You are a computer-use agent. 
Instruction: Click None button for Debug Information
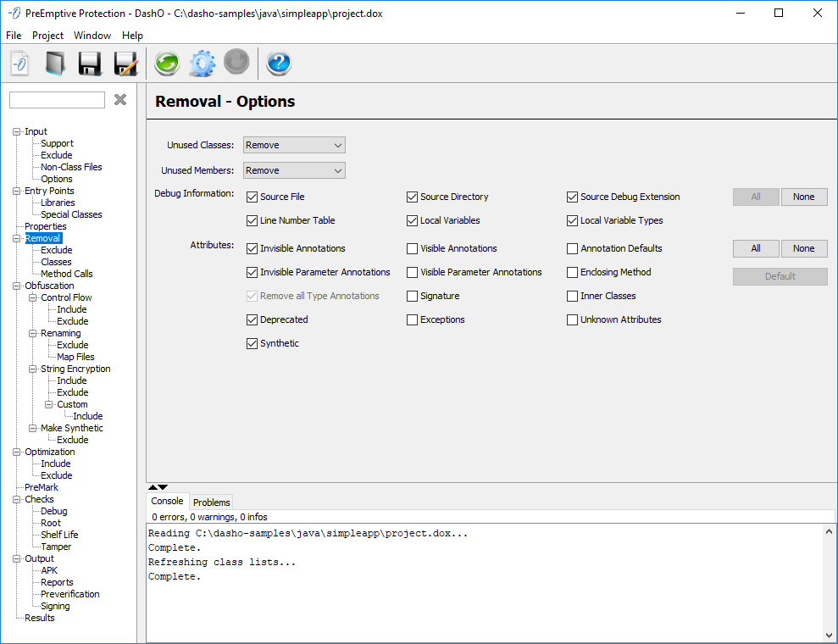[803, 197]
